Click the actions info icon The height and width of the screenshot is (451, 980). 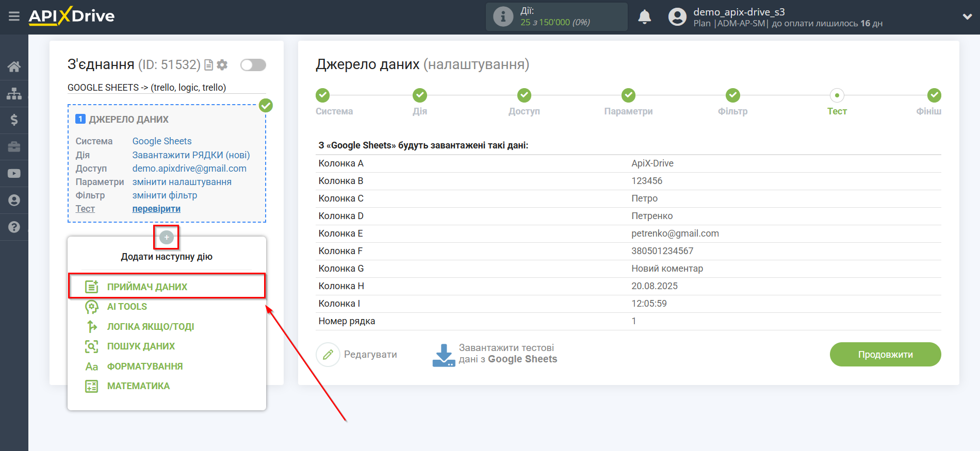click(503, 16)
